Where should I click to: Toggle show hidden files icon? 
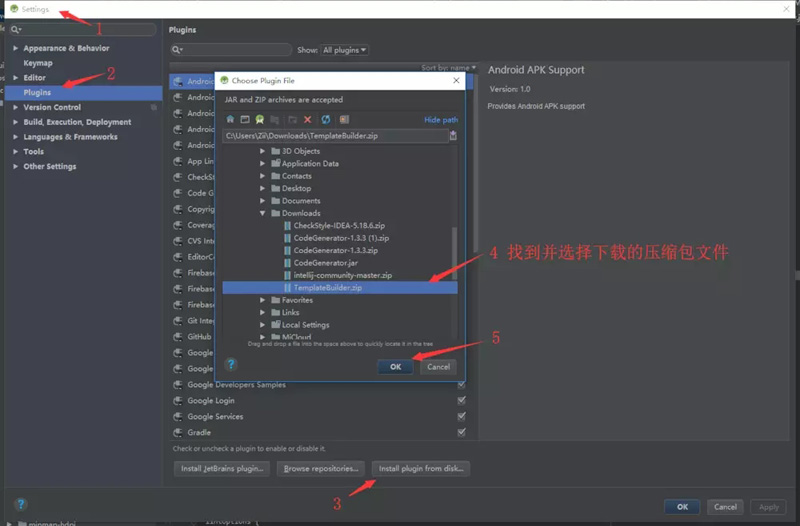(x=344, y=119)
